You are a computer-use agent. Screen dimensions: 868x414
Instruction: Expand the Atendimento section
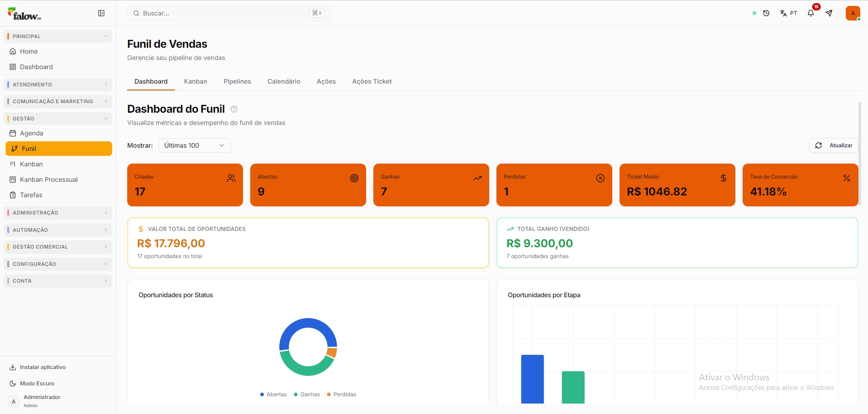coord(58,85)
